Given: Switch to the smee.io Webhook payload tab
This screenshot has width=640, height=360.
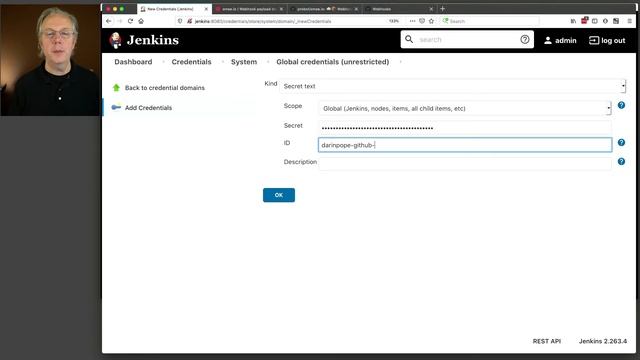Looking at the screenshot, I should 249,9.
